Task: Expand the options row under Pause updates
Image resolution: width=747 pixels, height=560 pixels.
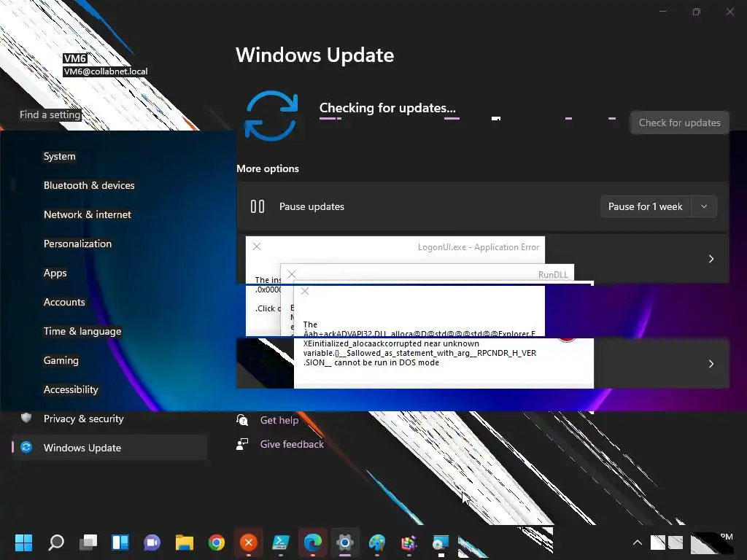Action: [x=711, y=259]
